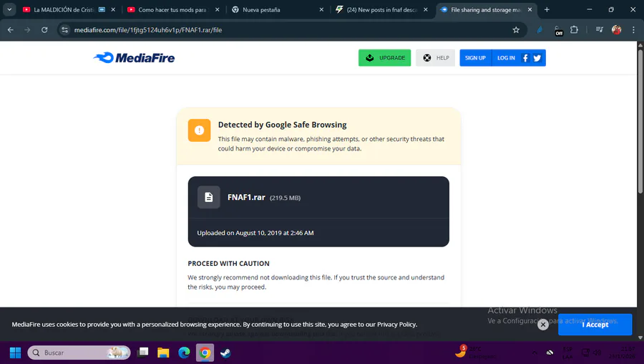
Task: Switch to New posts in fnaf tab
Action: [381, 9]
